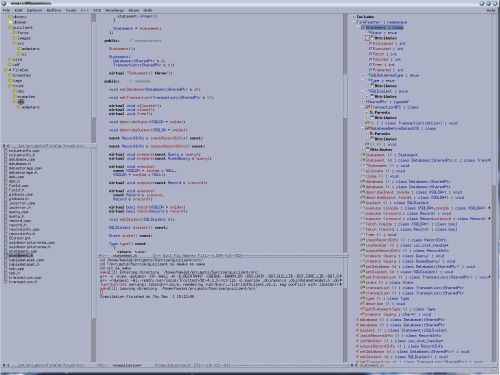The width and height of the screenshot is (500, 375).
Task: Click class icon beside TransactionBFC : class
Action: tap(368, 107)
